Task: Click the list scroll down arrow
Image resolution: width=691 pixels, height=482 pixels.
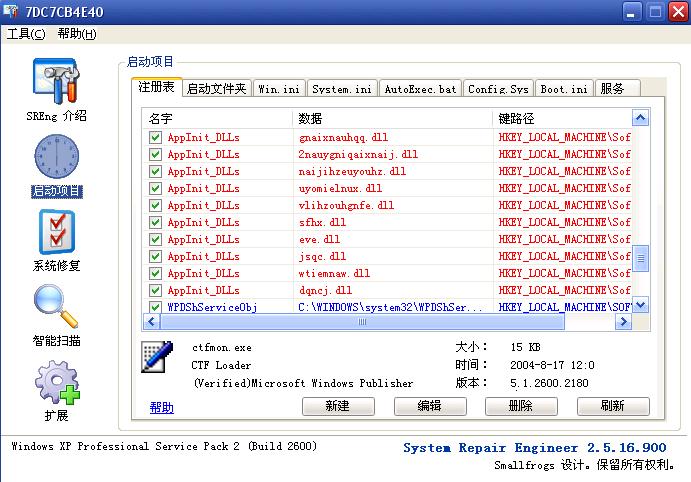Action: coord(640,304)
